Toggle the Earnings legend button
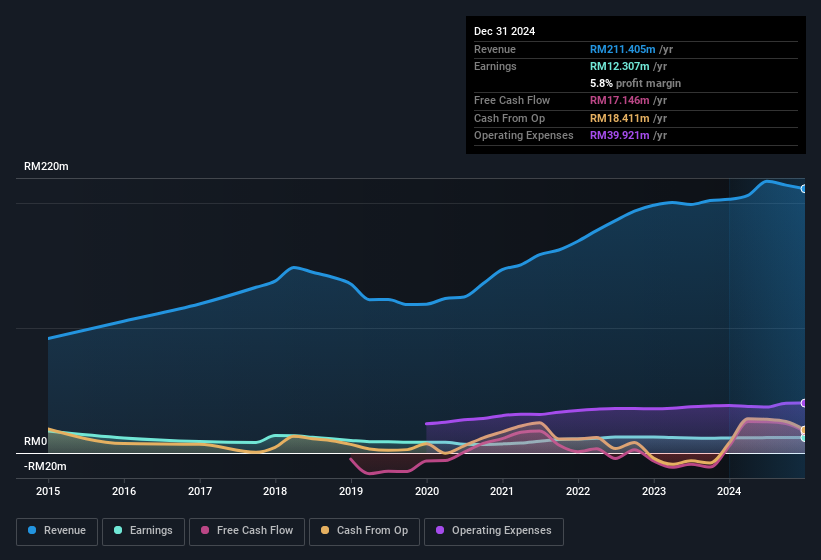Viewport: 821px width, 560px height. click(143, 531)
